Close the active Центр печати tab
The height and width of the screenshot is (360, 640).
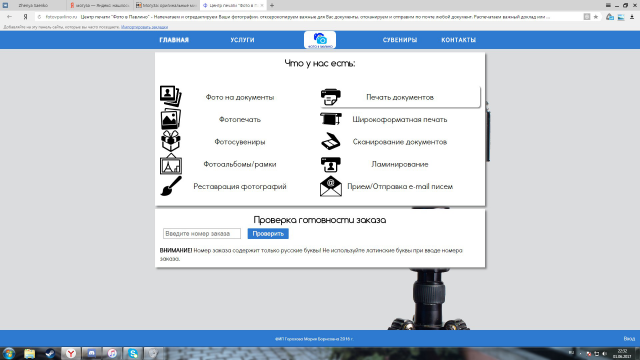coord(262,5)
